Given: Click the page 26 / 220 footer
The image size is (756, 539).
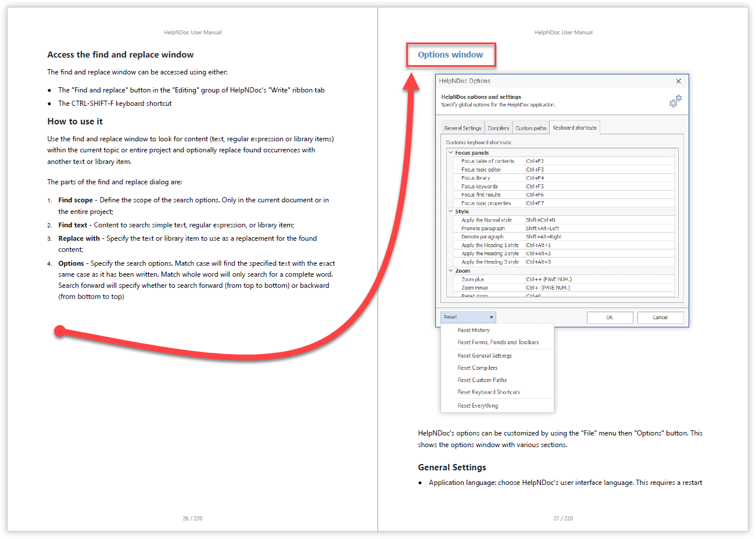Looking at the screenshot, I should [192, 518].
